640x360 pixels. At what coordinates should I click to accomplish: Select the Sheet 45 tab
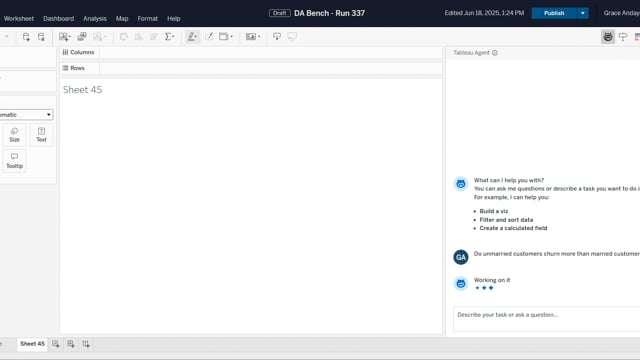32,344
